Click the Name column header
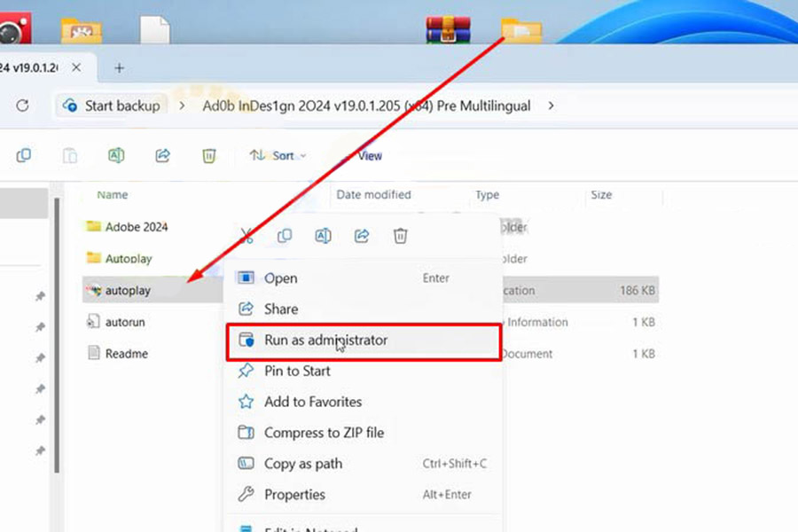 pos(113,195)
